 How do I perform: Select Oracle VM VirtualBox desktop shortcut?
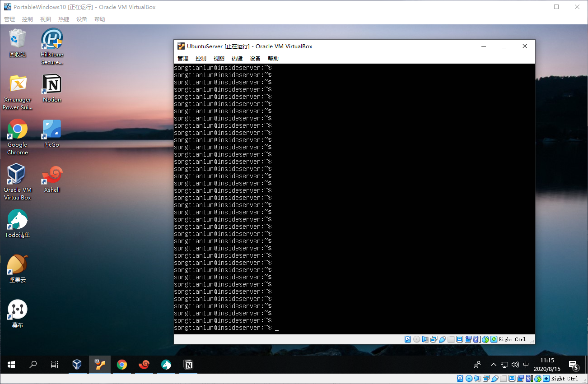[x=18, y=182]
